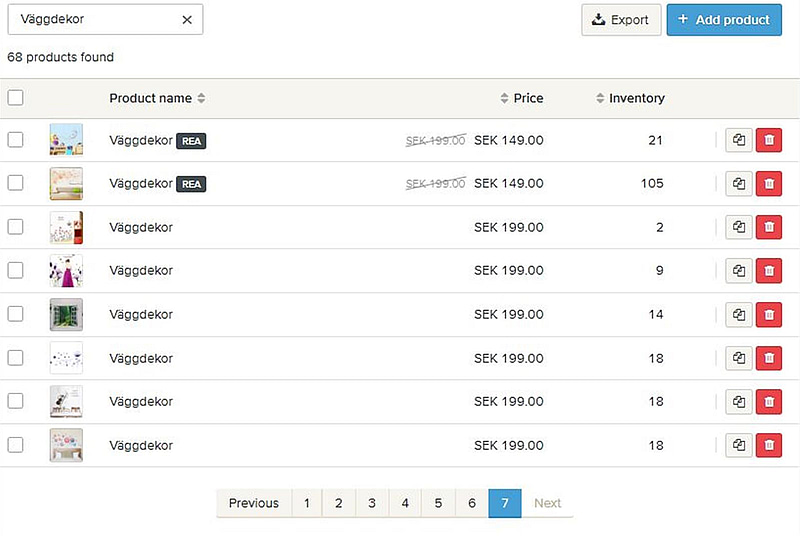Delete the product with inventory 14

[769, 315]
